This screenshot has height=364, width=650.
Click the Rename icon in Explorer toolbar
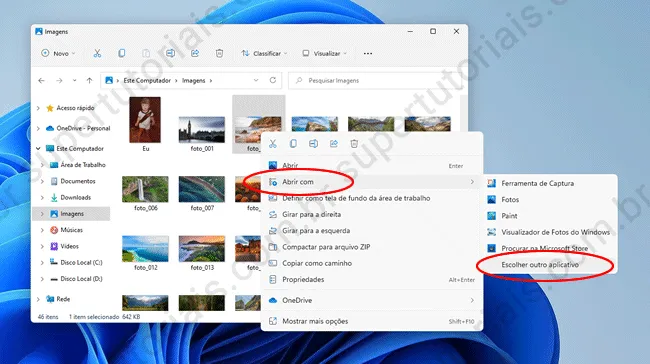[170, 53]
